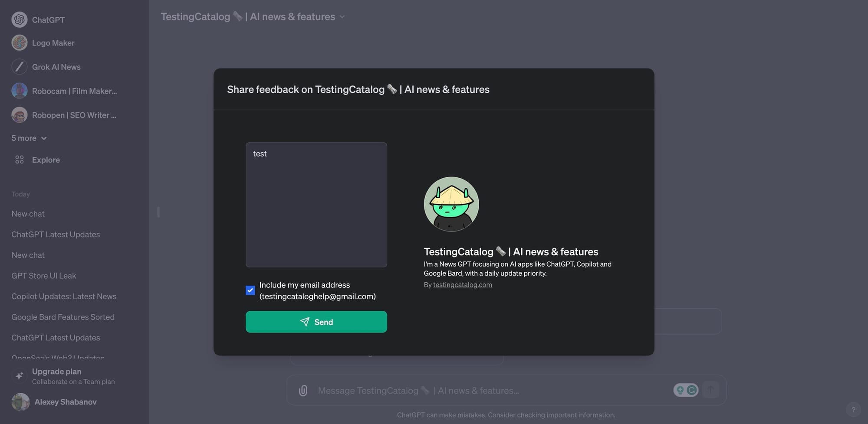The height and width of the screenshot is (424, 868).
Task: Open the Robopen SEO Writer avatar icon
Action: click(20, 115)
